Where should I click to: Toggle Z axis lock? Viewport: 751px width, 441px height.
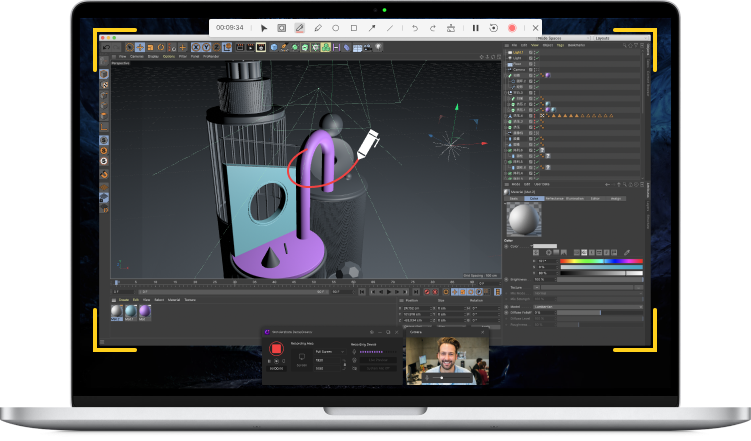(216, 47)
